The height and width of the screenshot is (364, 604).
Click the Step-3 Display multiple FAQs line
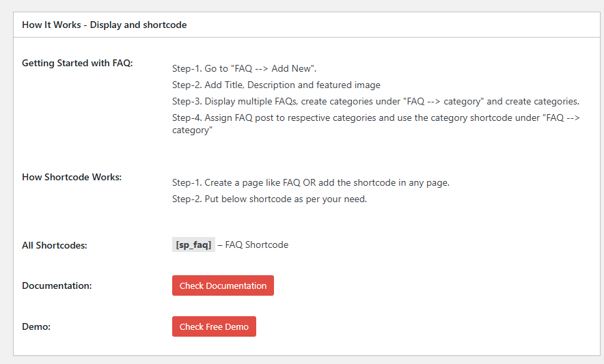point(376,101)
